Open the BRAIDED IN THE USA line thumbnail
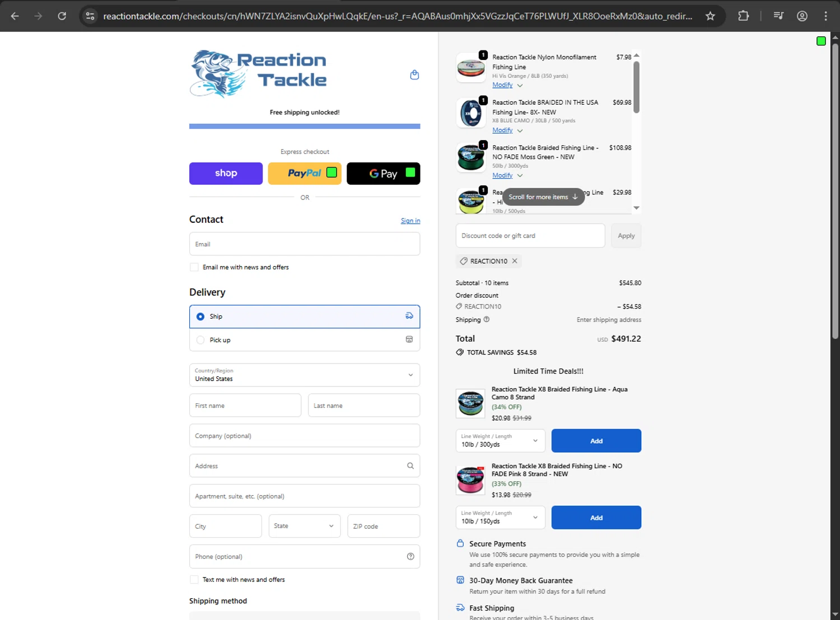The height and width of the screenshot is (620, 840). (471, 113)
